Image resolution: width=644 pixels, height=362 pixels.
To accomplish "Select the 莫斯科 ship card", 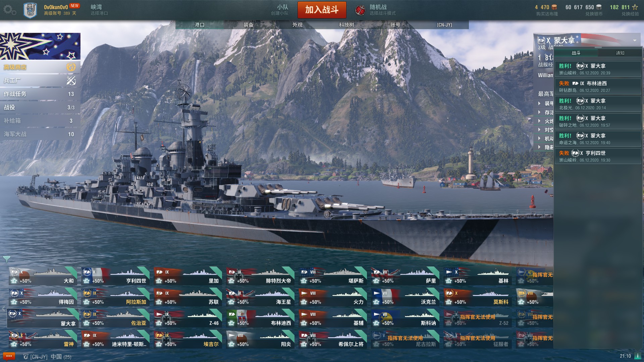I will coord(477,297).
